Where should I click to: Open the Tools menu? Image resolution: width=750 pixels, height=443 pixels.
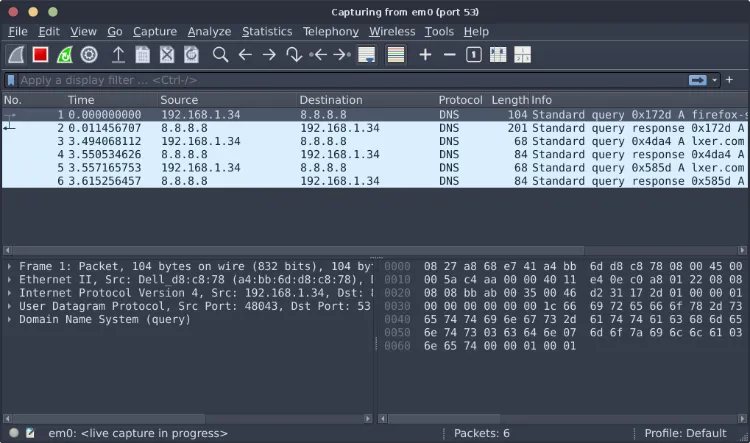[439, 32]
